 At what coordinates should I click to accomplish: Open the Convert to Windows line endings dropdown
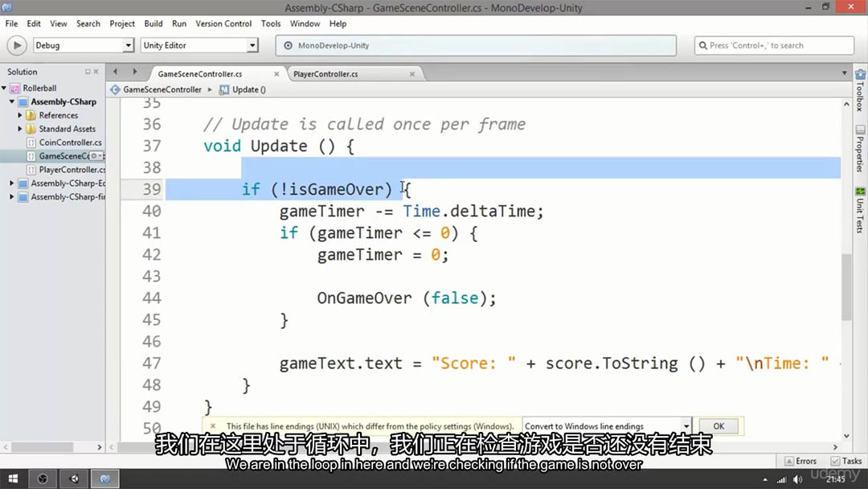686,426
